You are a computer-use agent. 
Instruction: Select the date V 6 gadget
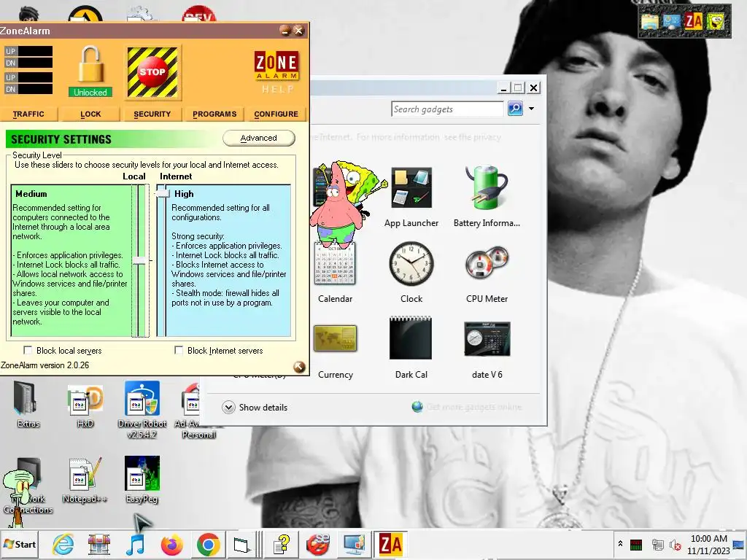(x=487, y=351)
